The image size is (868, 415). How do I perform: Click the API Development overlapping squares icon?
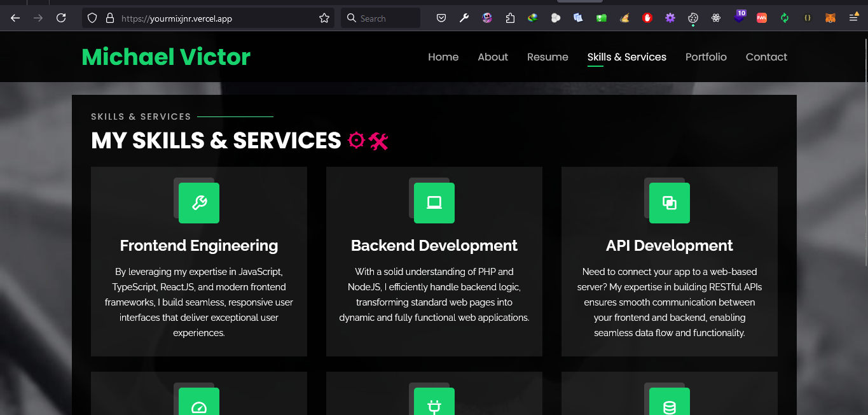tap(670, 203)
